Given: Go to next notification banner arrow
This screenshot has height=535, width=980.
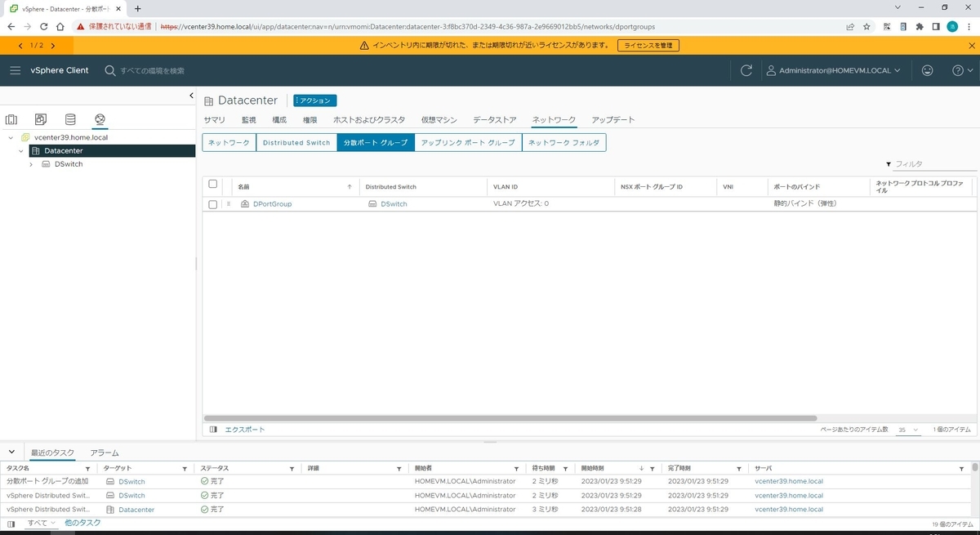Looking at the screenshot, I should 53,46.
